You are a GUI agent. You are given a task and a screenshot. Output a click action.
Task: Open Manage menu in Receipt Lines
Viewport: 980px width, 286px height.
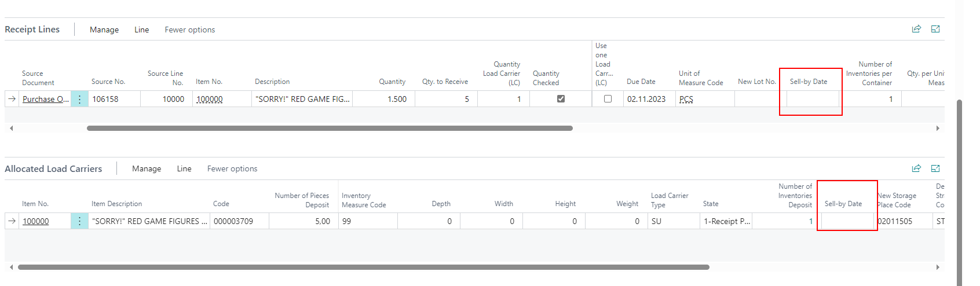point(104,30)
